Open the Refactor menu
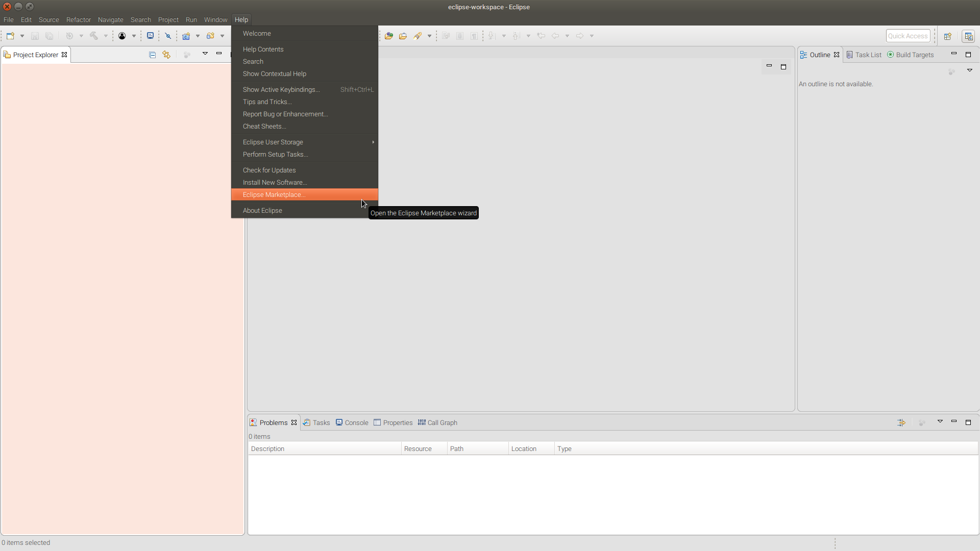 coord(79,19)
